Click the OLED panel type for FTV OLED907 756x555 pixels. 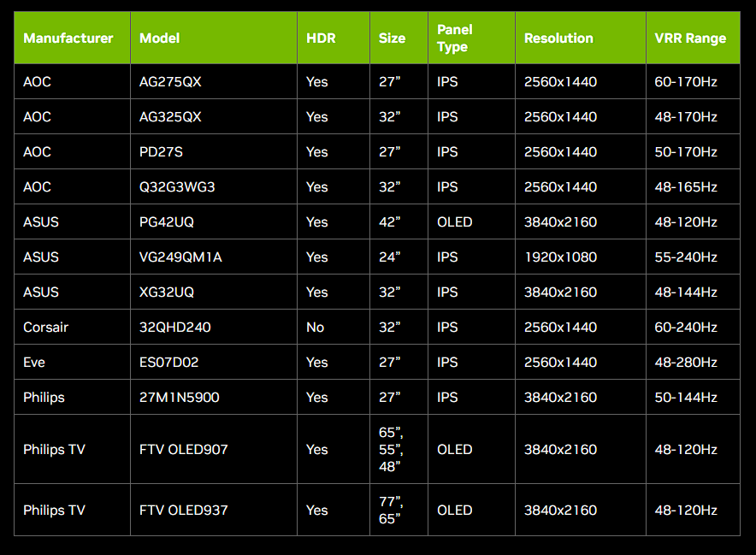pos(471,450)
